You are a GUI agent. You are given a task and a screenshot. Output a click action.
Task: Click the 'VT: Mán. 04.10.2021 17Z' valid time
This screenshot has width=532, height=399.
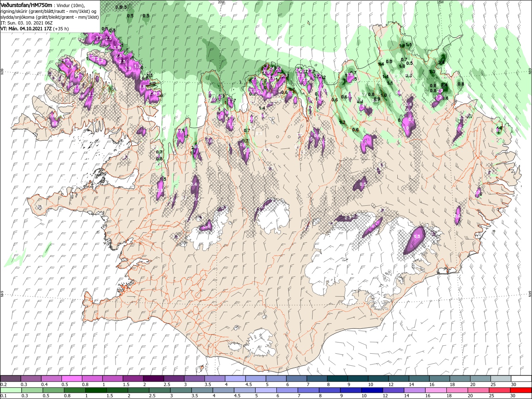click(26, 29)
